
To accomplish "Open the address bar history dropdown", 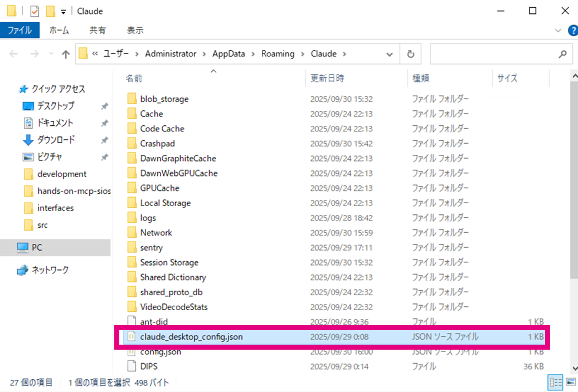I will point(389,55).
